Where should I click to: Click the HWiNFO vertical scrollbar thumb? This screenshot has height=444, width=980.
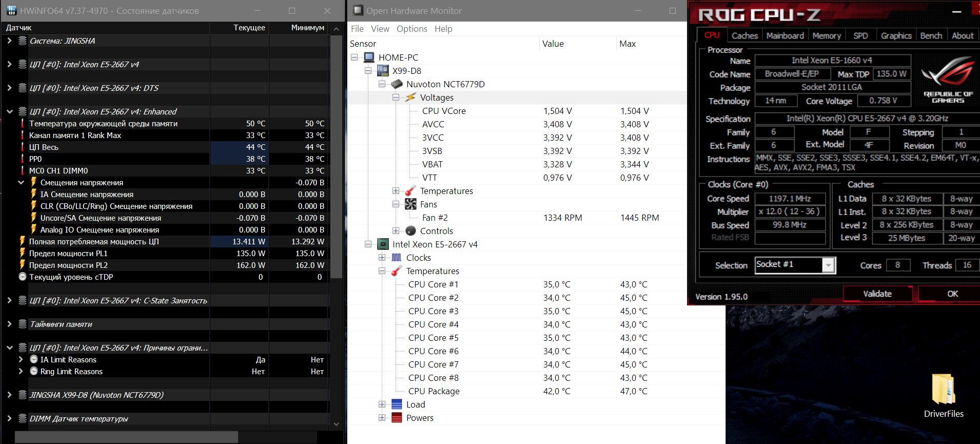coord(336,157)
